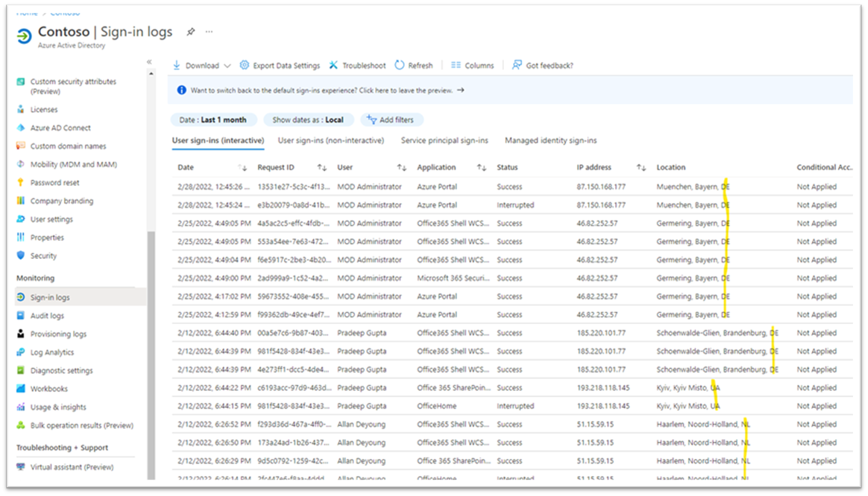Viewport: 868px width, 496px height.
Task: Open Audit logs in Monitoring section
Action: (x=47, y=316)
